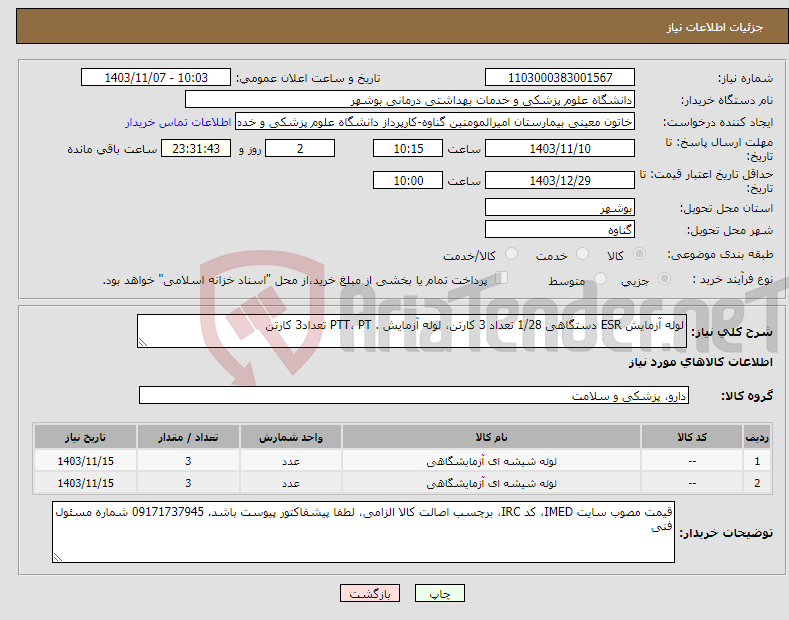Click the price validity date 1403/12/29
Viewport: 789px width, 620px height.
point(560,180)
